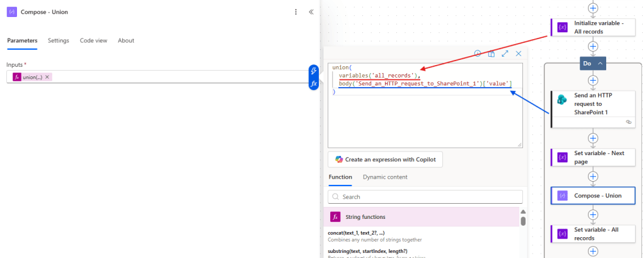Select the Do loop header
644x258 pixels.
coord(593,64)
